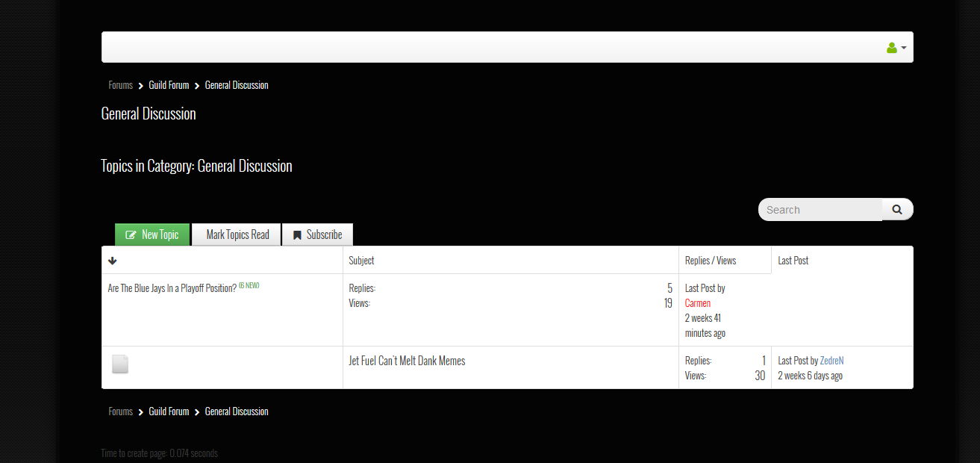Open General Discussion in top breadcrumb
This screenshot has width=980, height=463.
pyautogui.click(x=237, y=85)
